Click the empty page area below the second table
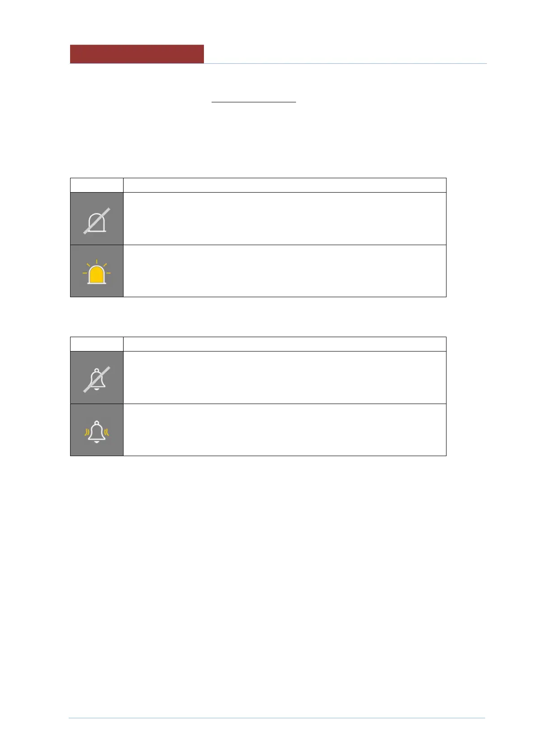 coord(277,584)
